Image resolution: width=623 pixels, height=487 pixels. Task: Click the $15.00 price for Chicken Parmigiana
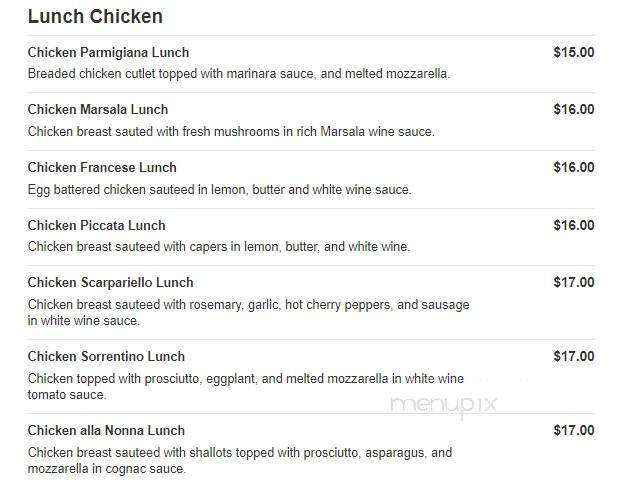click(x=573, y=53)
